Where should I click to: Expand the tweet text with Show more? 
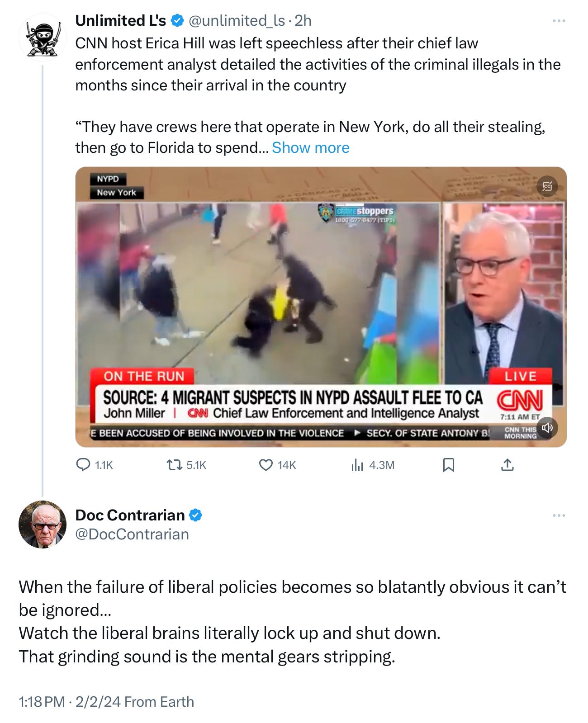pyautogui.click(x=310, y=148)
